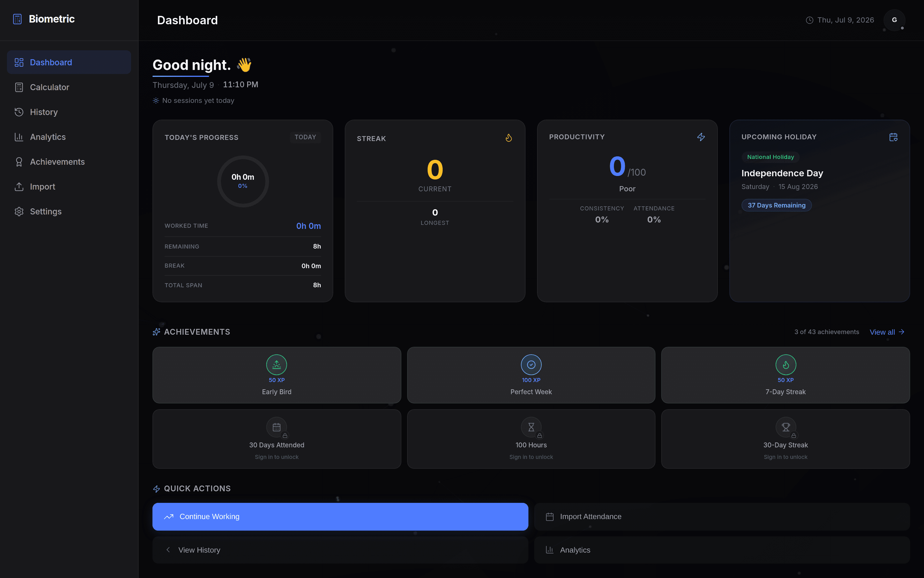This screenshot has height=578, width=924.
Task: Click the trending arrow icon in Continue Working
Action: click(x=169, y=517)
